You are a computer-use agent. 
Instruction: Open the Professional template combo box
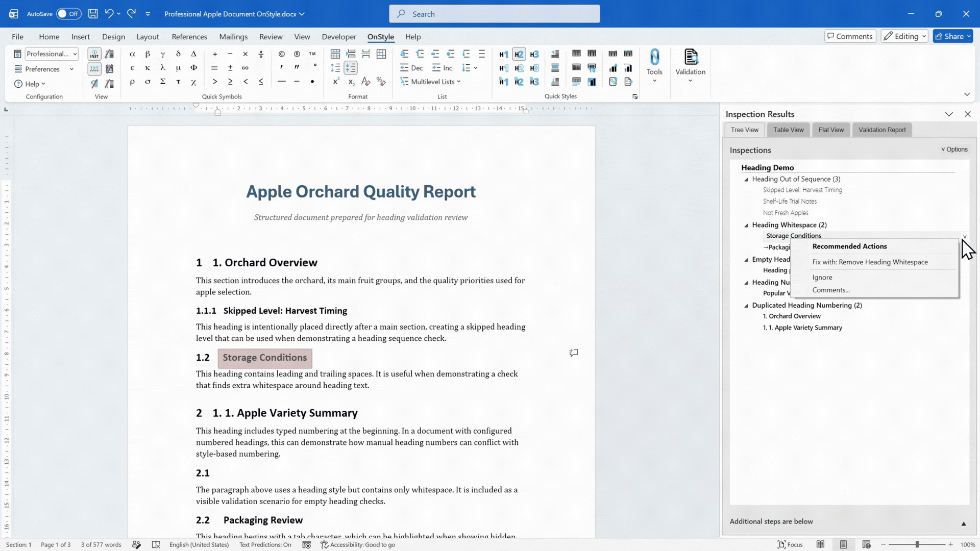52,54
